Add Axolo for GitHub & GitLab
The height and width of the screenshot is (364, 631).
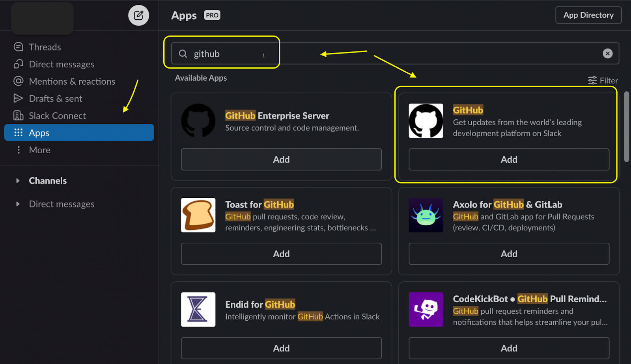click(x=509, y=254)
